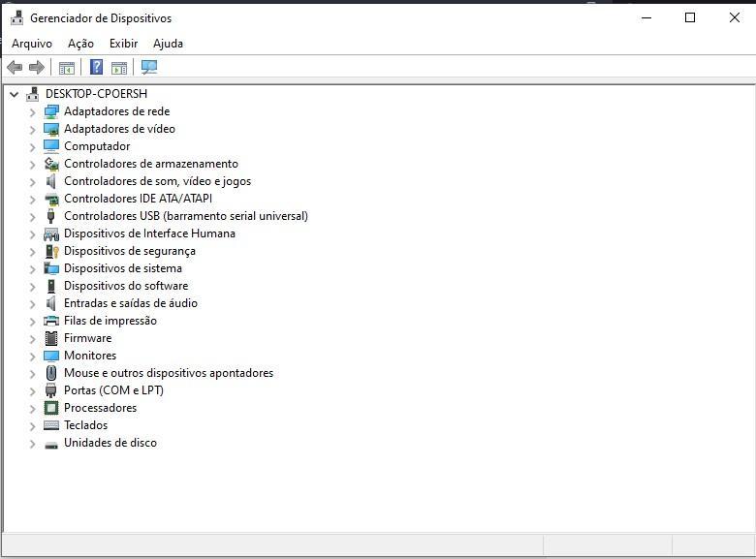The image size is (756, 559).
Task: Click the Dispositivos de sistema folder icon
Action: [x=51, y=268]
